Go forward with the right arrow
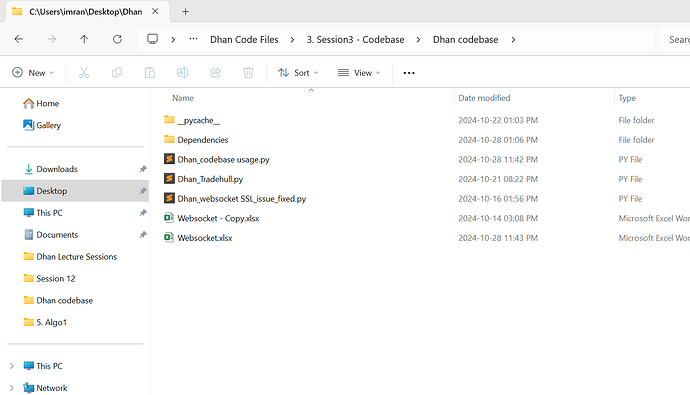 coord(51,39)
